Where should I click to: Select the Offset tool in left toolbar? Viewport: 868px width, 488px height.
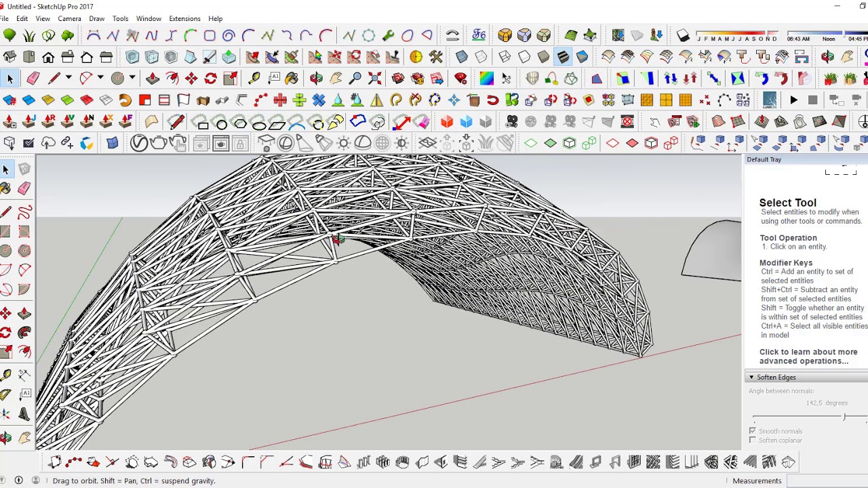[24, 351]
